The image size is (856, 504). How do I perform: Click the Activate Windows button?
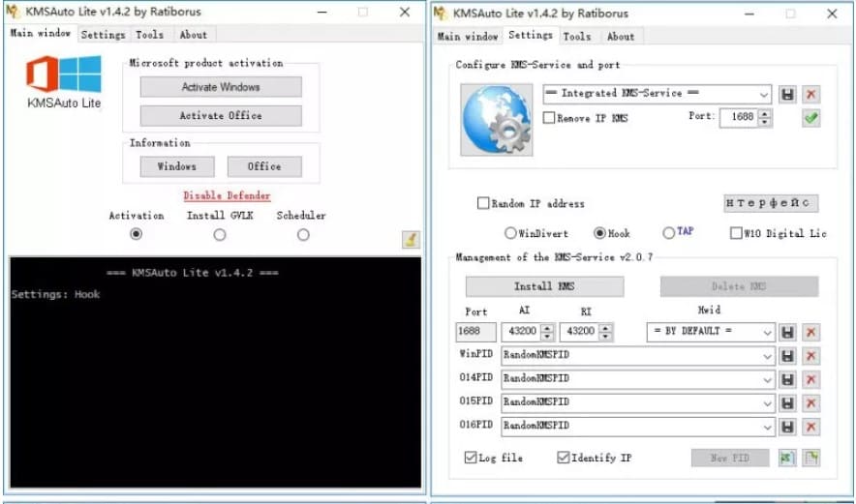click(221, 87)
